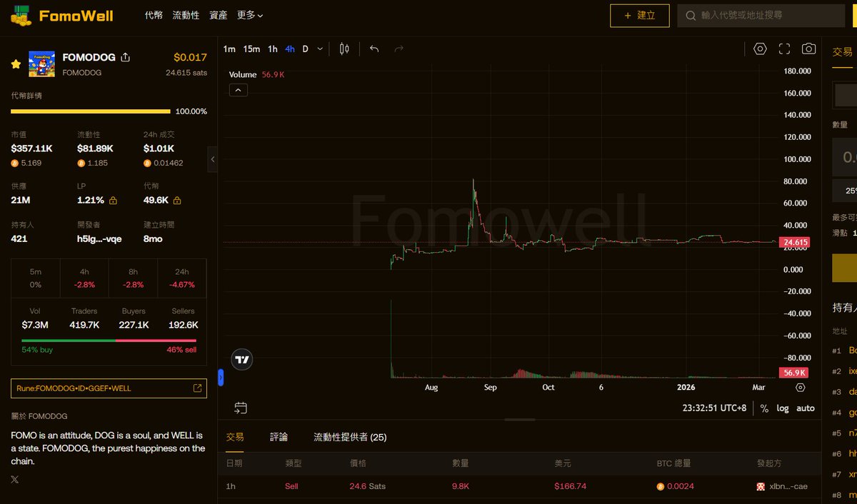Redo the chart action
This screenshot has height=504, width=857.
tap(399, 49)
